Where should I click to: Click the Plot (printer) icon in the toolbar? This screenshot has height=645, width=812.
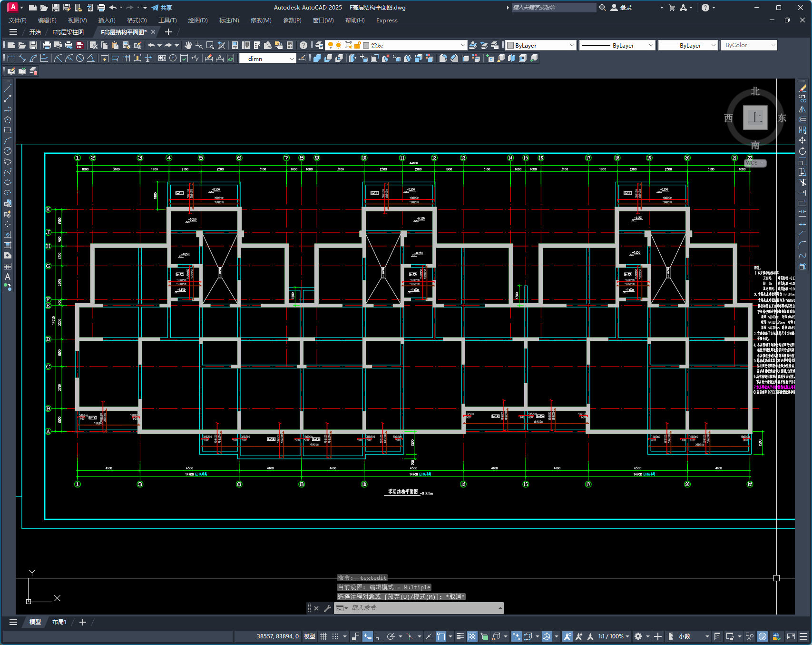click(x=47, y=45)
